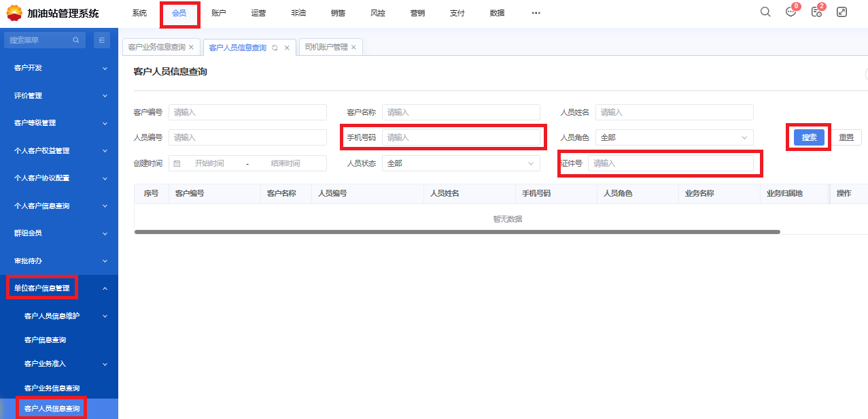Open the 人员角色 dropdown
Image resolution: width=868 pixels, height=419 pixels.
674,137
